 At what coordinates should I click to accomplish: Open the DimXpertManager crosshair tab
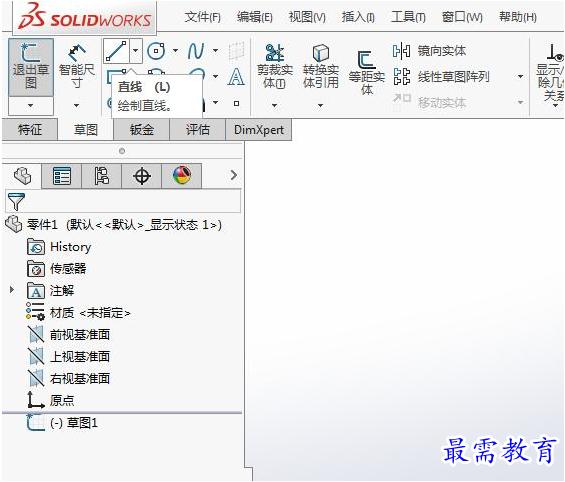pos(142,176)
